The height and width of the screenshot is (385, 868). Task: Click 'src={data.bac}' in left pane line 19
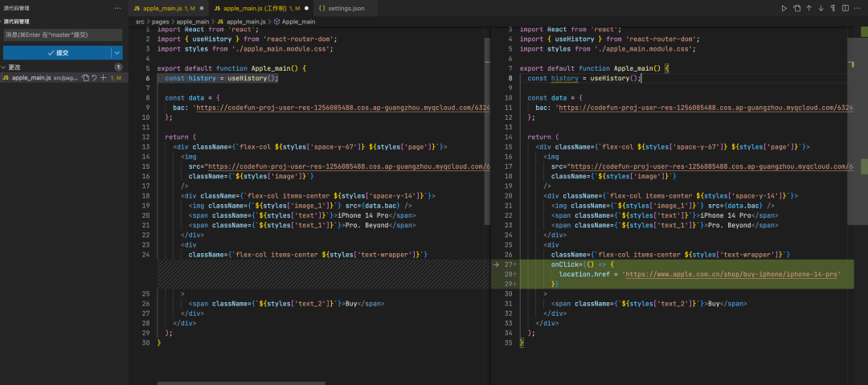(373, 206)
